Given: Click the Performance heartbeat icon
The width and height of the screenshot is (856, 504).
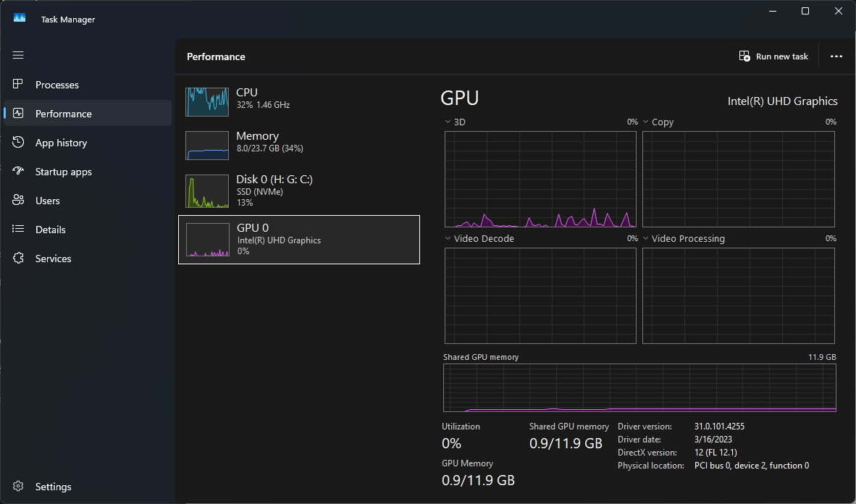Looking at the screenshot, I should tap(18, 113).
